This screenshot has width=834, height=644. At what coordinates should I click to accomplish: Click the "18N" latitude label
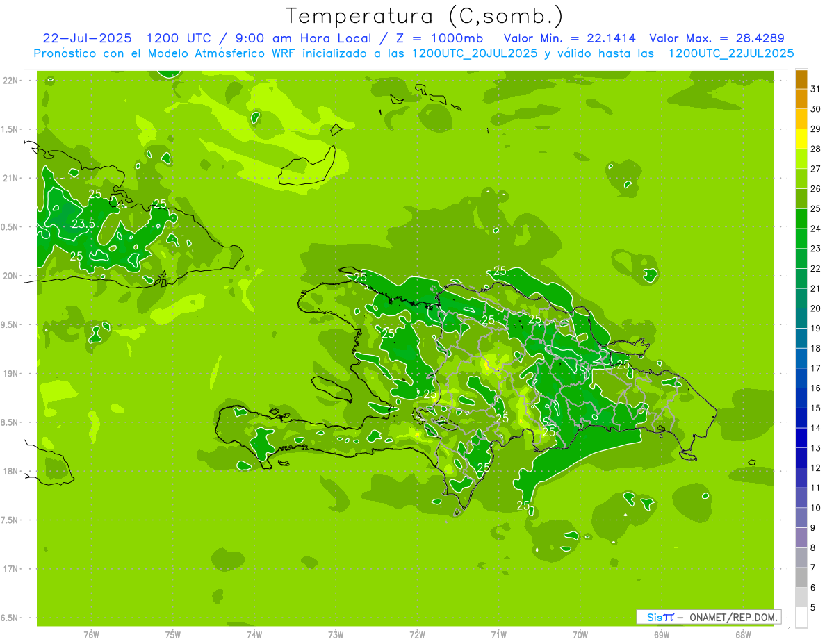(x=10, y=472)
